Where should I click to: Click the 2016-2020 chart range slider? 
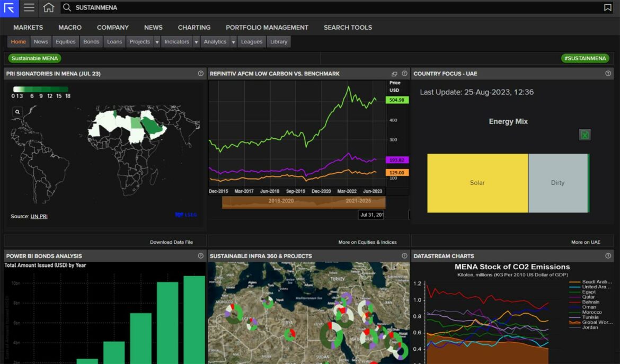click(281, 201)
